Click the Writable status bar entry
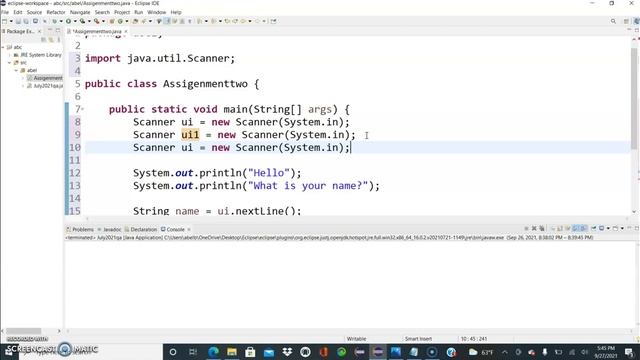The width and height of the screenshot is (640, 360). click(356, 339)
